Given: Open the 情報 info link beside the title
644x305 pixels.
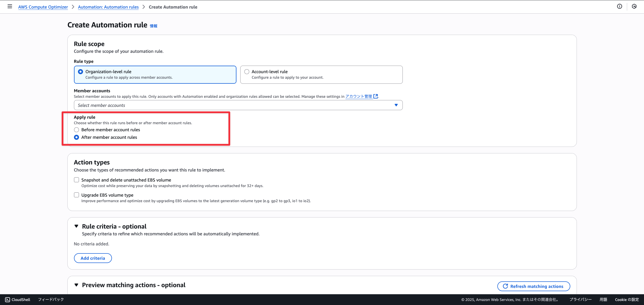Looking at the screenshot, I should [x=153, y=26].
